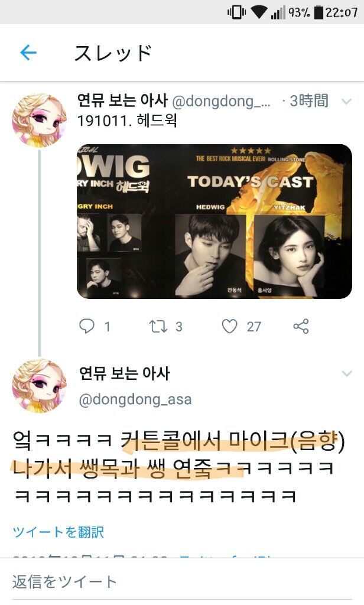The image size is (364, 605).
Task: Tap the スレッド header title
Action: pyautogui.click(x=113, y=53)
